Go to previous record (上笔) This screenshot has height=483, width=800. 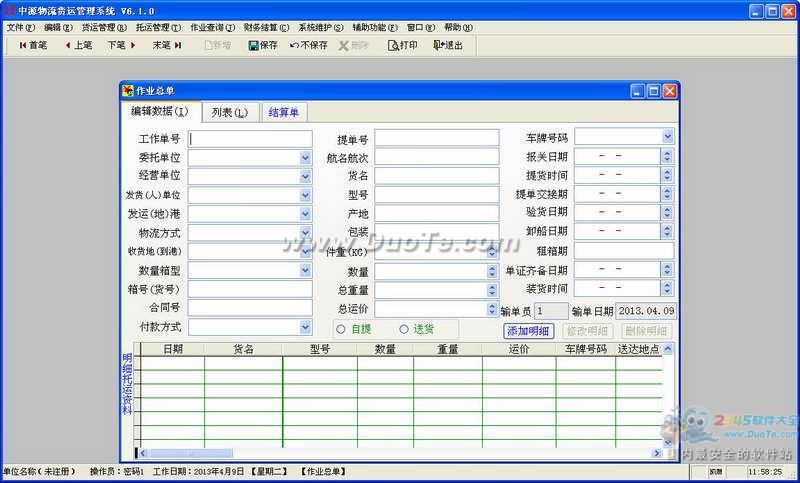(x=76, y=45)
